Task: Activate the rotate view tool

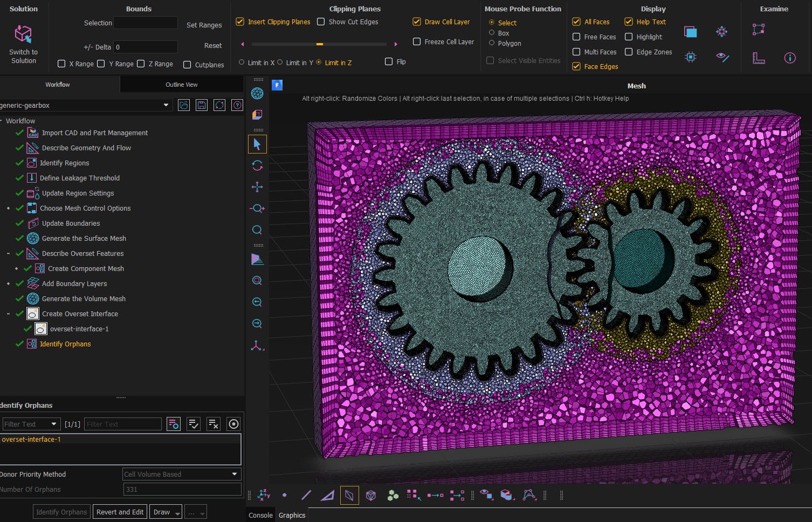Action: pyautogui.click(x=257, y=165)
